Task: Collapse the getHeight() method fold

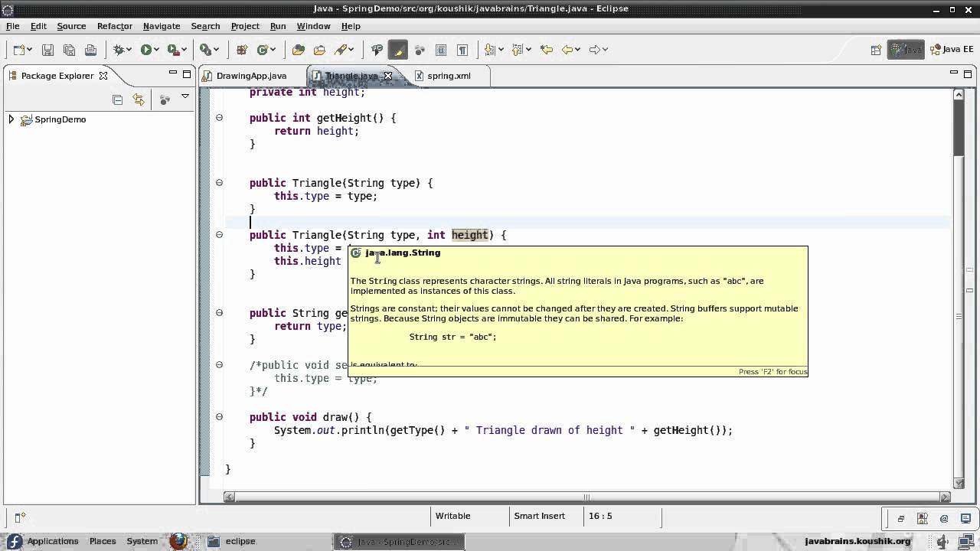Action: 219,118
